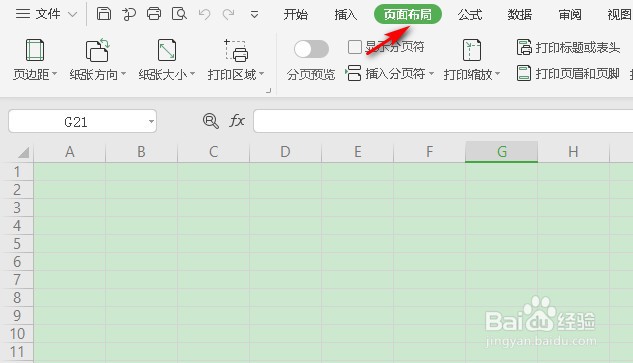Select row 2 header
633x363 pixels.
point(17,189)
